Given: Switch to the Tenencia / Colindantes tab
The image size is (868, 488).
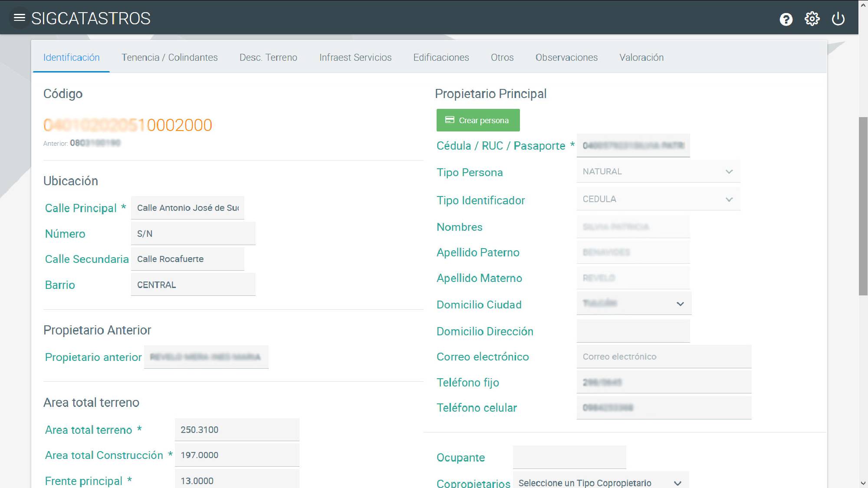Looking at the screenshot, I should (170, 57).
